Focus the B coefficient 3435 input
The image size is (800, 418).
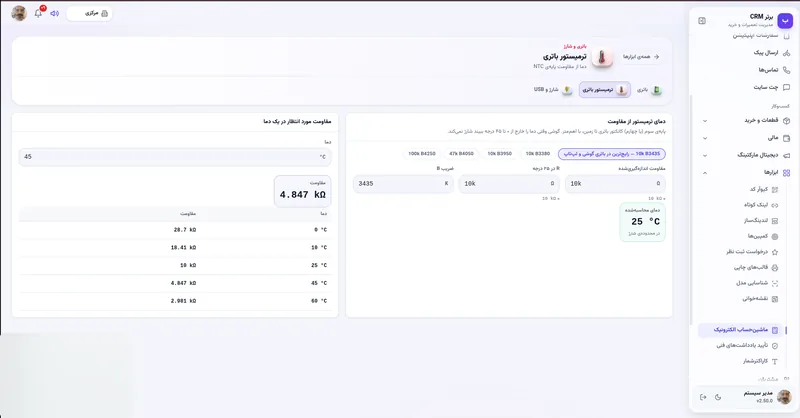[x=403, y=184]
